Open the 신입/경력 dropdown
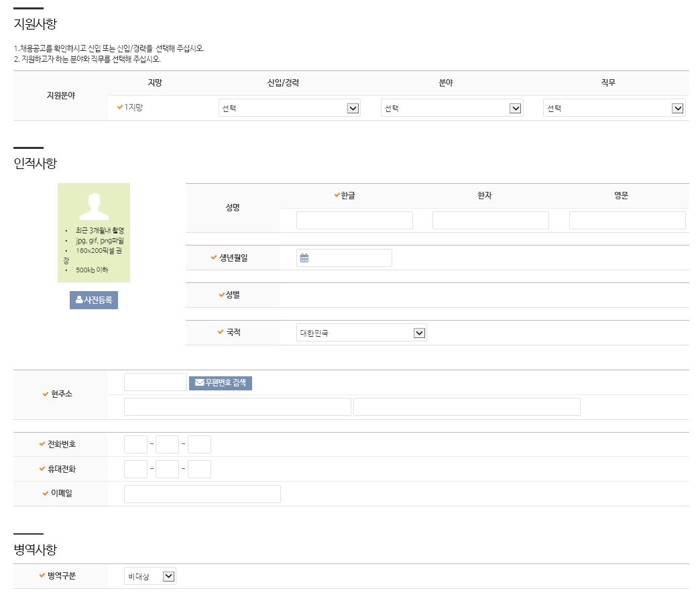This screenshot has width=700, height=597. pyautogui.click(x=289, y=109)
